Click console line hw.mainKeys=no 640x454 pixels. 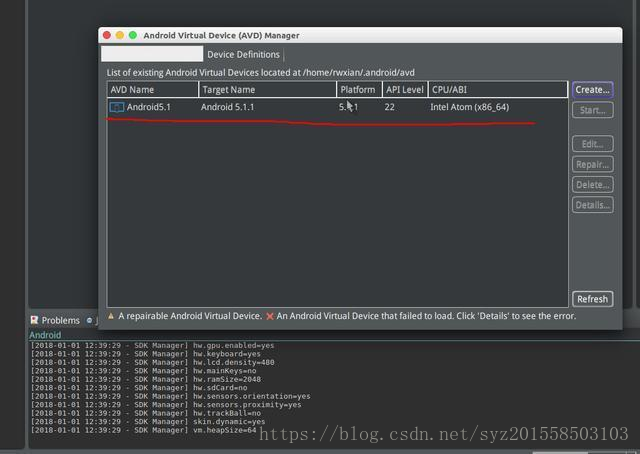(x=144, y=371)
